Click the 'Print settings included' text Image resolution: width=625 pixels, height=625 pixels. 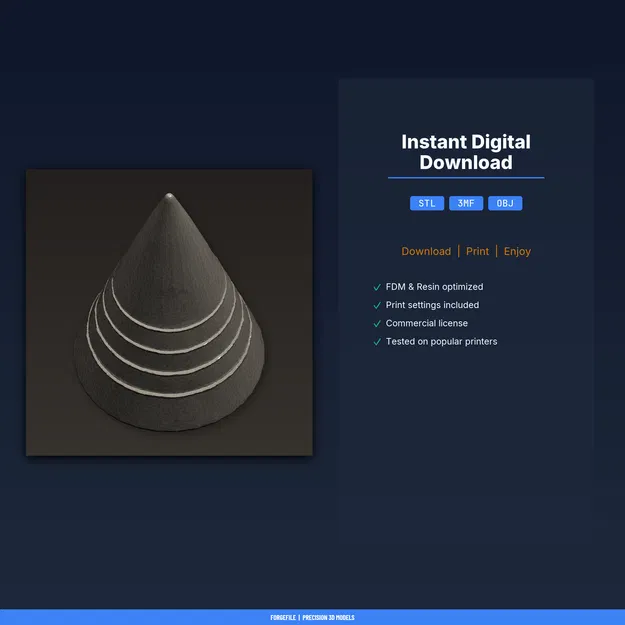[432, 305]
